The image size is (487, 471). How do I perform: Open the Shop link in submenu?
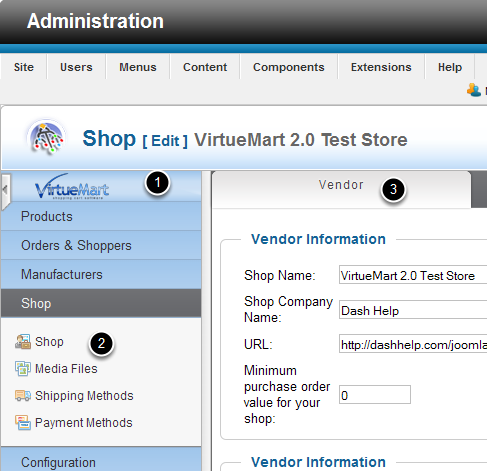pyautogui.click(x=49, y=342)
